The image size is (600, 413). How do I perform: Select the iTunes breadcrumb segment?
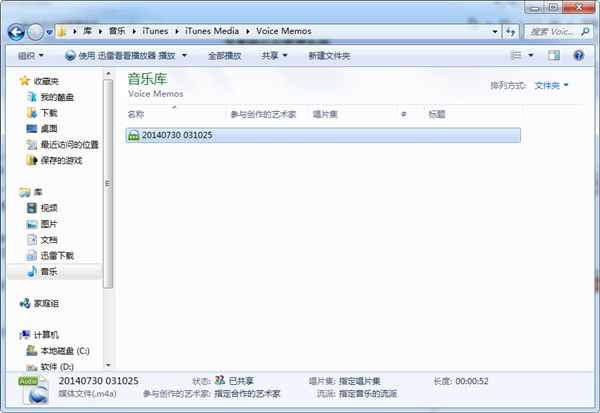click(155, 31)
